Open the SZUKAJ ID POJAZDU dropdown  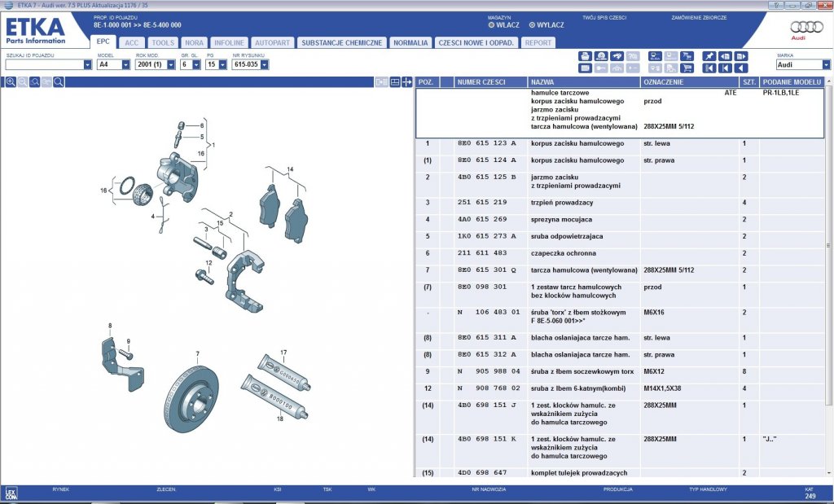[87, 65]
